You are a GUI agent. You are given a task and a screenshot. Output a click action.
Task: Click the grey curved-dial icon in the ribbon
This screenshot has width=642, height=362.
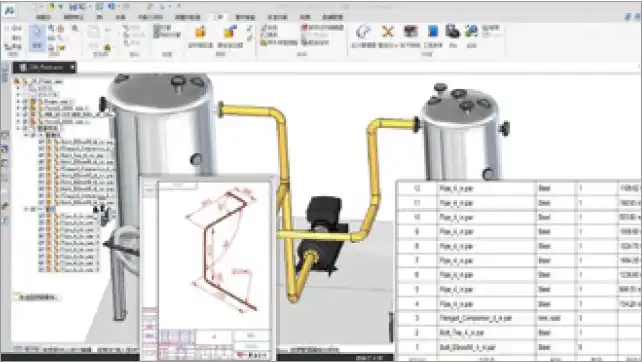point(363,32)
